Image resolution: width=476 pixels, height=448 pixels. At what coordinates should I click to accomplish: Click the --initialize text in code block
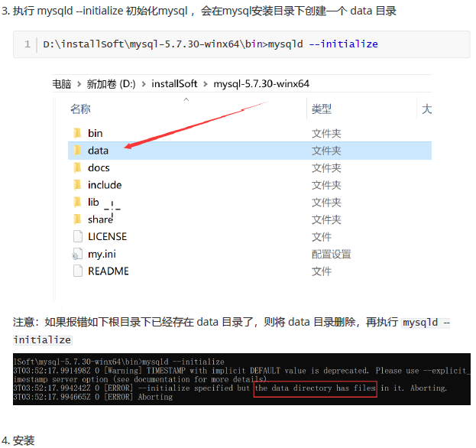pos(343,44)
